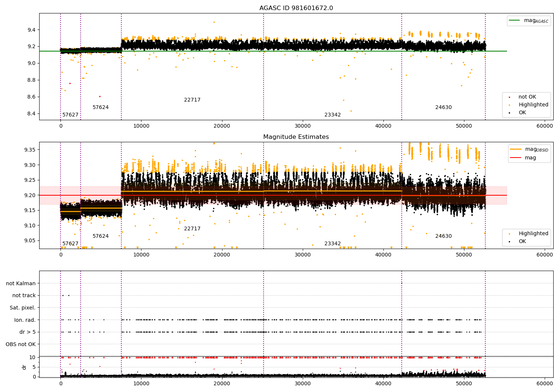
Task: Click the orange mag OBSID legend line sample
Action: [516, 149]
